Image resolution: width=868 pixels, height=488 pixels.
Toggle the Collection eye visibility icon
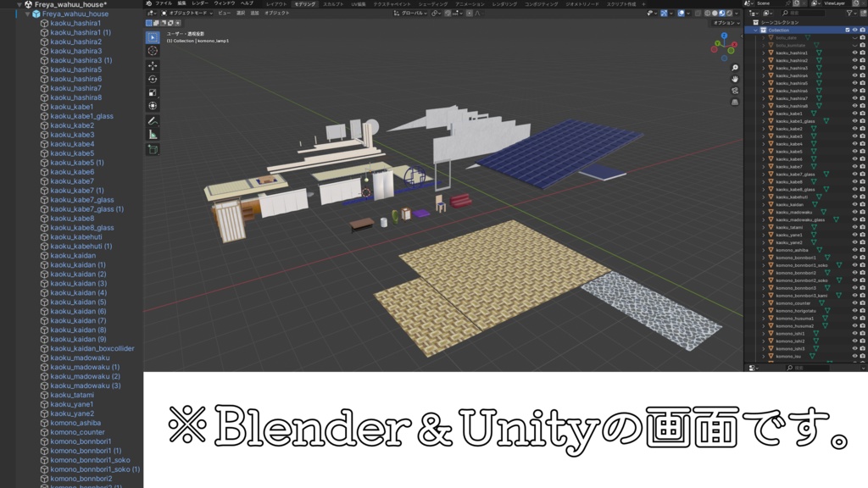[854, 30]
